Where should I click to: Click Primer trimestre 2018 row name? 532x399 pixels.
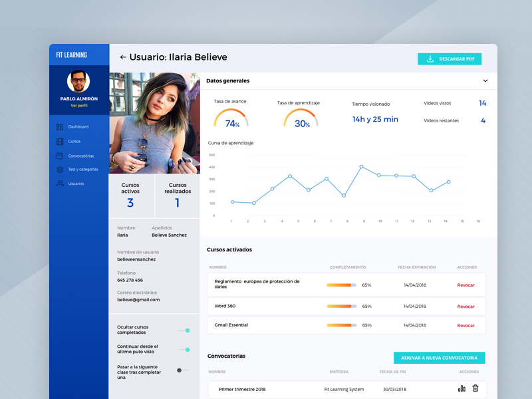pos(242,389)
